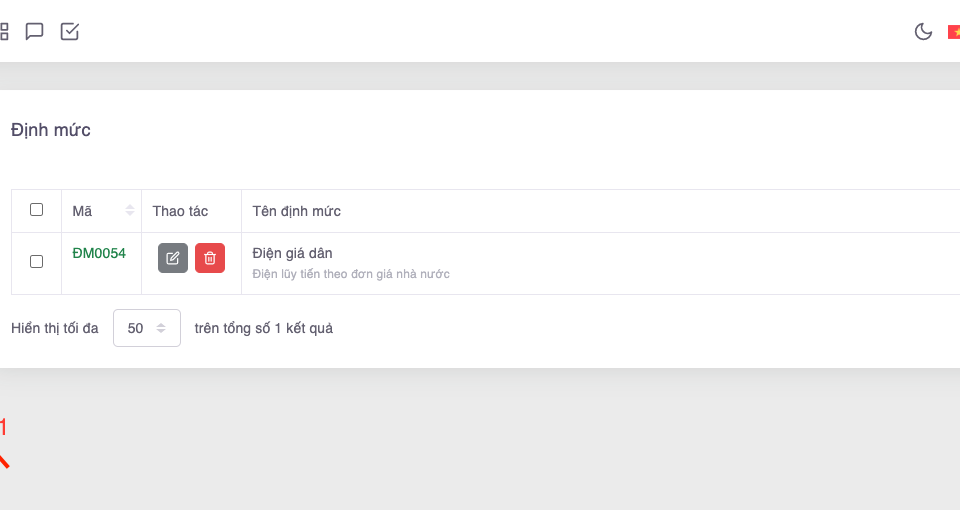This screenshot has width=960, height=510.
Task: Click description Điện lũy tiến theo đơn giá
Action: click(x=351, y=274)
